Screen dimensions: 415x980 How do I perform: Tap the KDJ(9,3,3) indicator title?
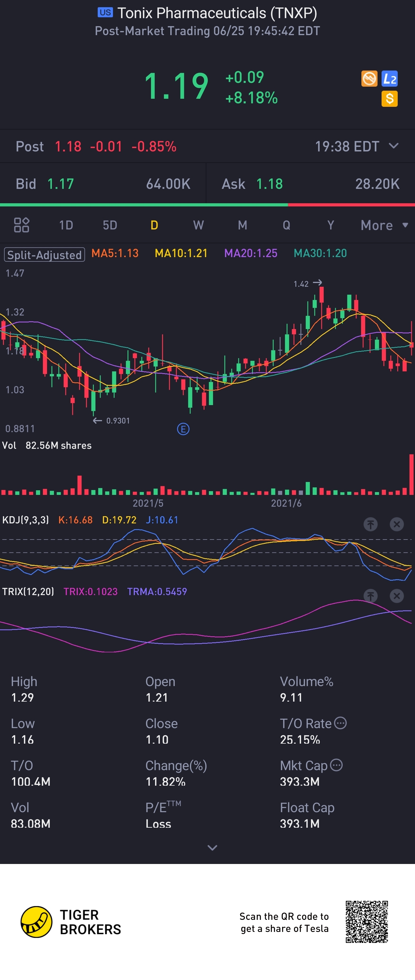(x=26, y=520)
